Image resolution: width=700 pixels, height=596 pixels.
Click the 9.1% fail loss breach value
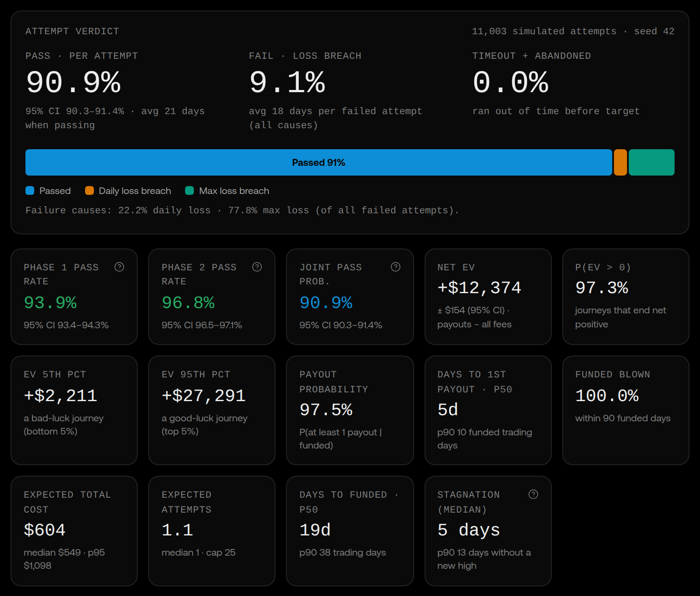[x=287, y=83]
